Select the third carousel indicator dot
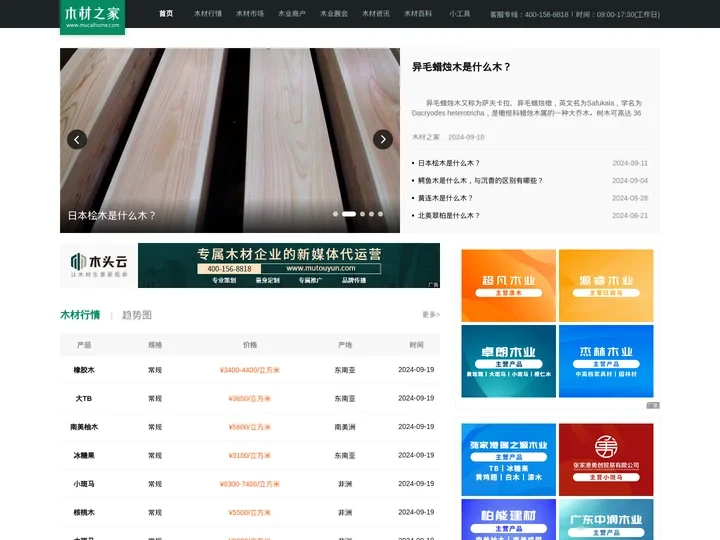This screenshot has width=720, height=540. [363, 214]
